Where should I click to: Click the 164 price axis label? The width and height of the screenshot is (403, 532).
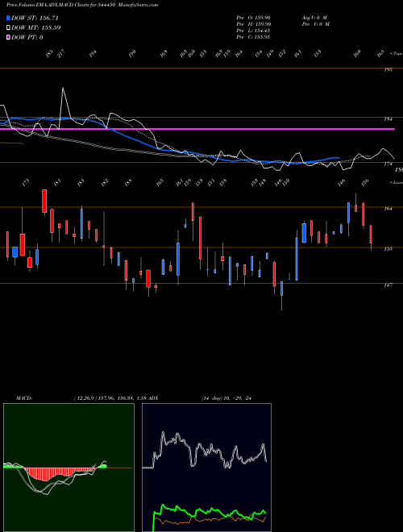(x=388, y=209)
